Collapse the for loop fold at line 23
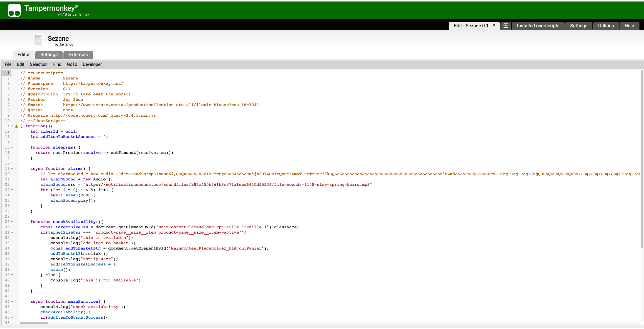This screenshot has height=329, width=644. (x=12, y=190)
